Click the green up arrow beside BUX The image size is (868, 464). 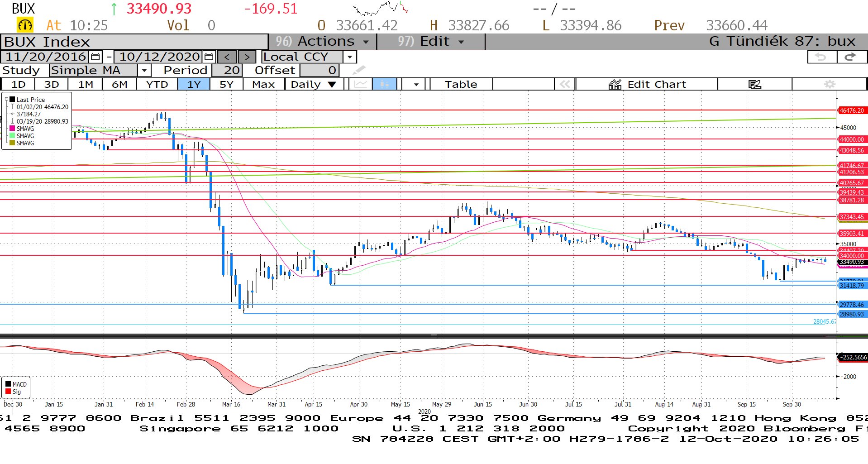[114, 9]
